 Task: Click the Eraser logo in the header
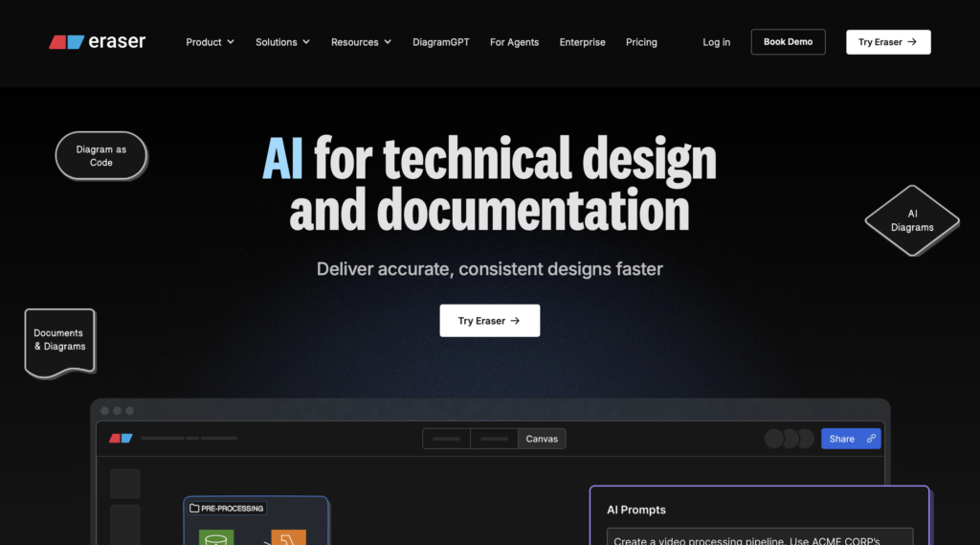point(97,41)
